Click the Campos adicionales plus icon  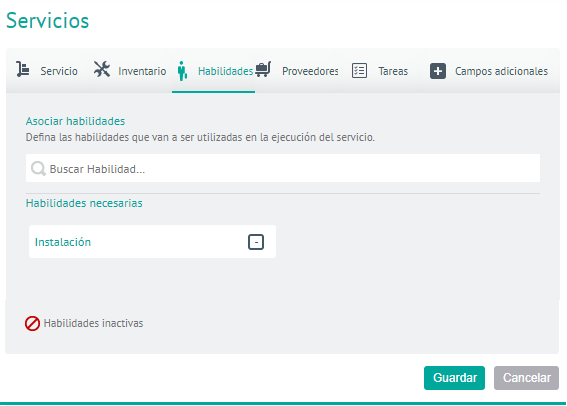[438, 71]
